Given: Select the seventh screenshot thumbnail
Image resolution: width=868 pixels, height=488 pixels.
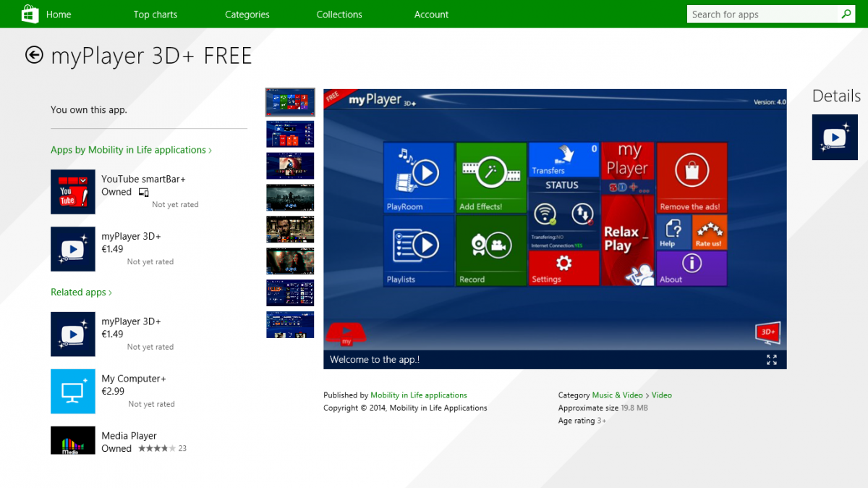Looking at the screenshot, I should (x=290, y=293).
